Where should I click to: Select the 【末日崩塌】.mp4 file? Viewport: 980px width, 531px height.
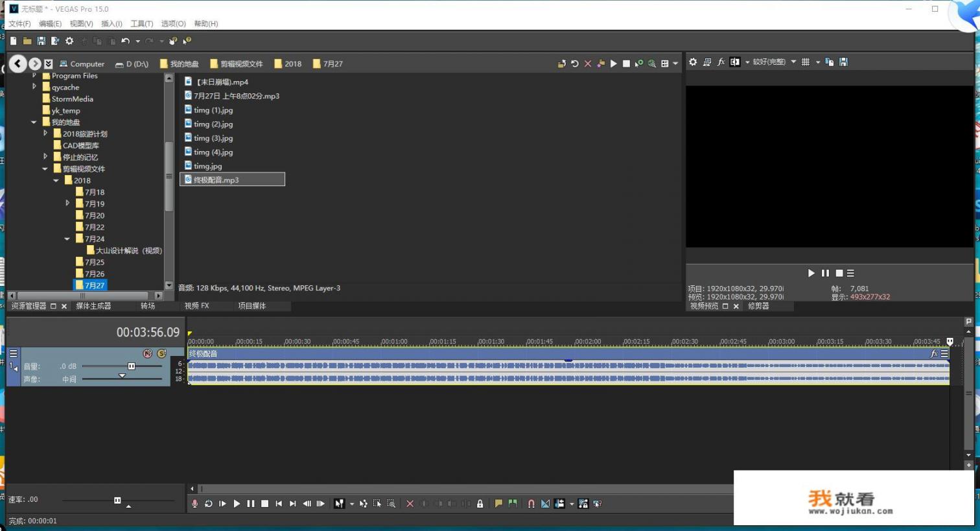click(216, 82)
